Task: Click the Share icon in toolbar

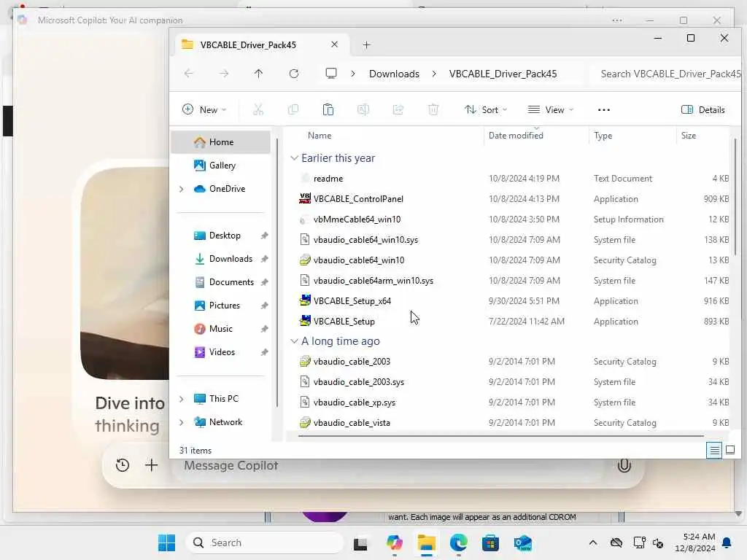Action: 398,110
